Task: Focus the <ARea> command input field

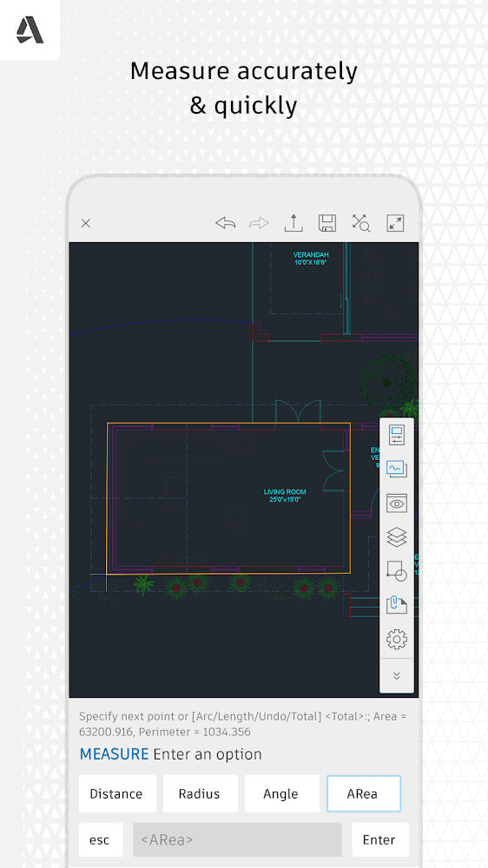Action: pyautogui.click(x=237, y=839)
